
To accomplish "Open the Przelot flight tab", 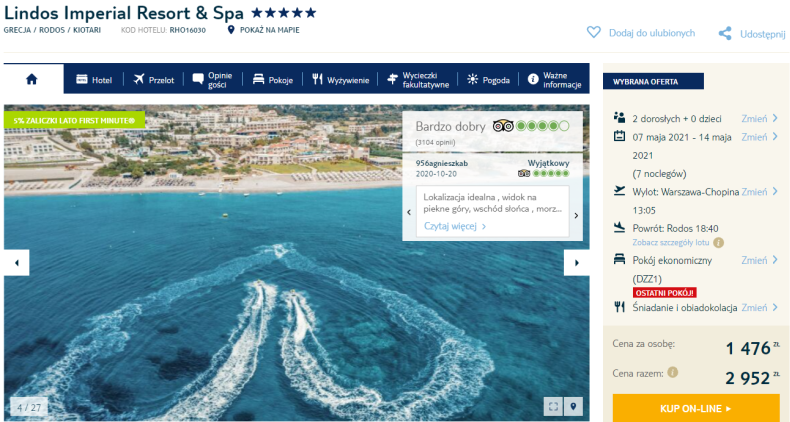I will [x=154, y=80].
